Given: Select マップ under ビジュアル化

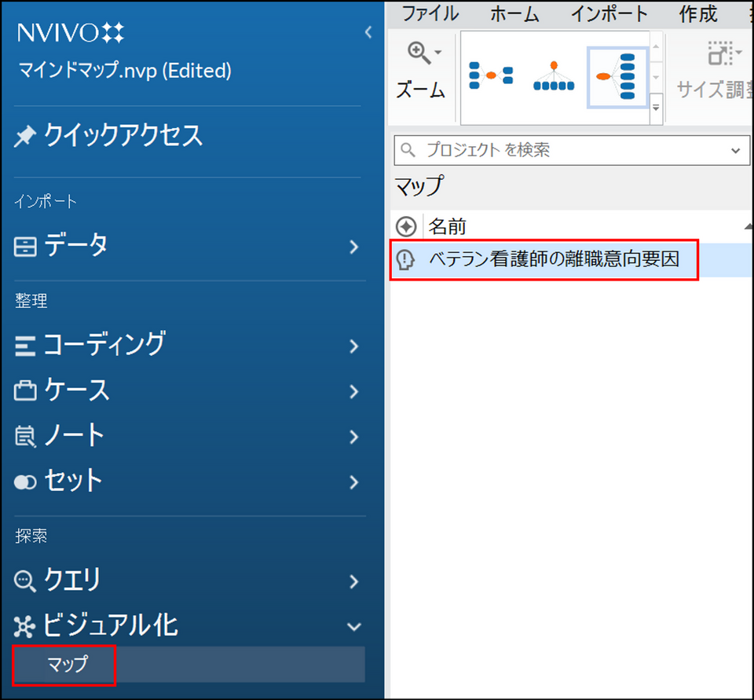Looking at the screenshot, I should pos(67,665).
